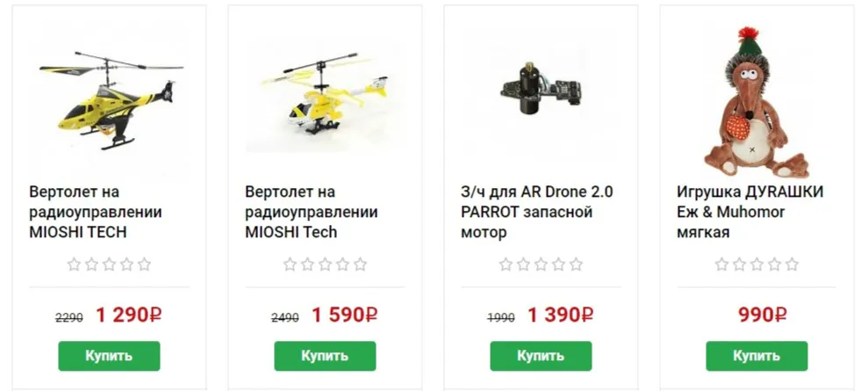The image size is (868, 391).
Task: Rate the white-yellow MIOSHI Tech helicopter three stars
Action: (325, 264)
